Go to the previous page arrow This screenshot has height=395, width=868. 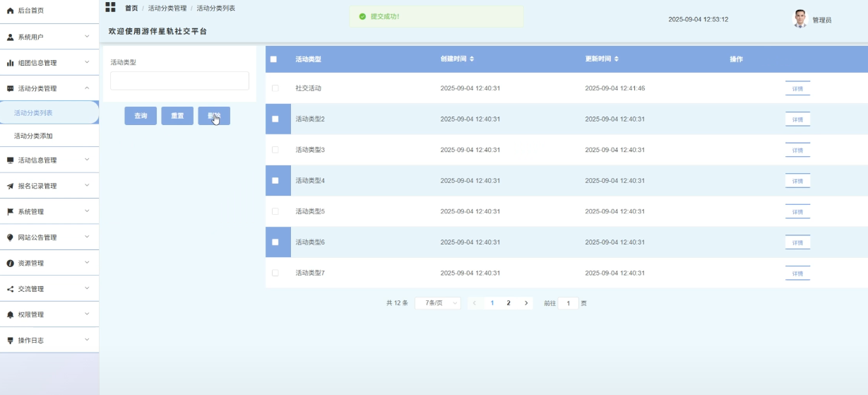(475, 303)
